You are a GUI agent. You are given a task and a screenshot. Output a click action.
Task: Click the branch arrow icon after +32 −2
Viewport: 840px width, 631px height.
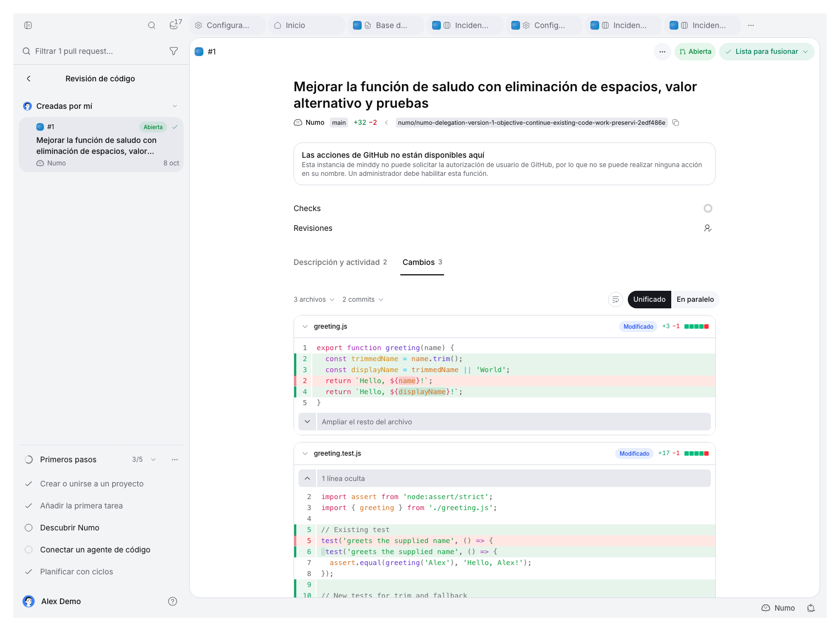386,123
